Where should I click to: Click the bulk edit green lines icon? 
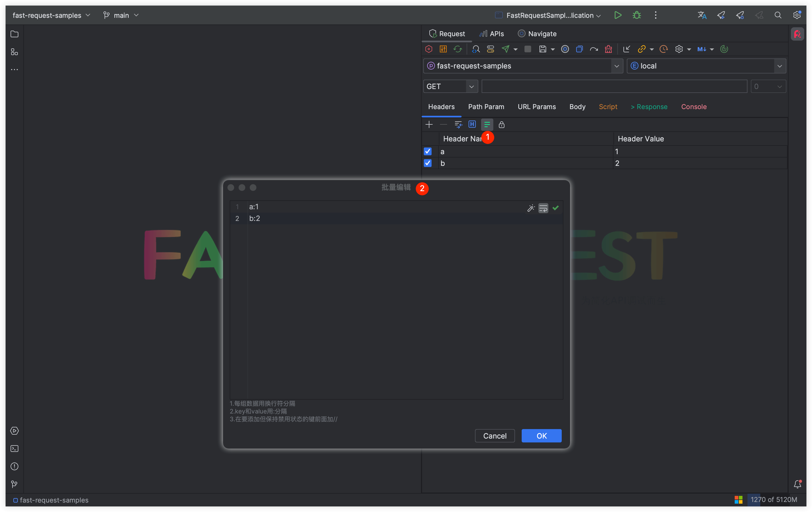pyautogui.click(x=487, y=125)
